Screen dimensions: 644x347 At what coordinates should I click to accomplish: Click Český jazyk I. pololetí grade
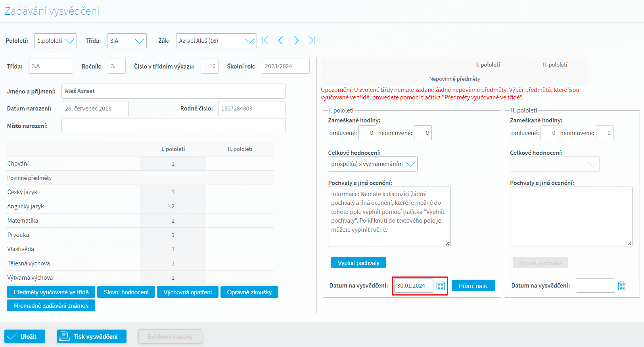coord(173,192)
